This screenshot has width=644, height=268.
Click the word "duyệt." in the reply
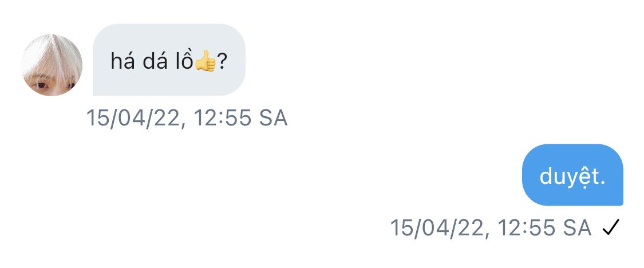572,177
